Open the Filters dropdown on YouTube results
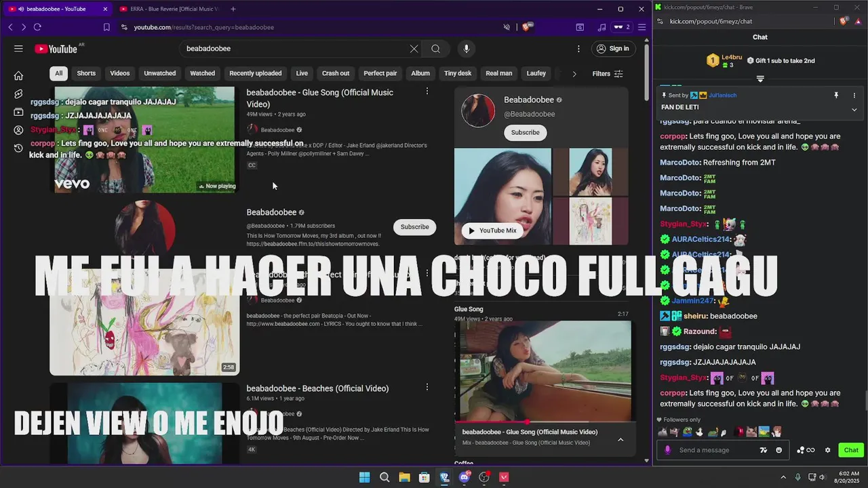 (x=608, y=73)
